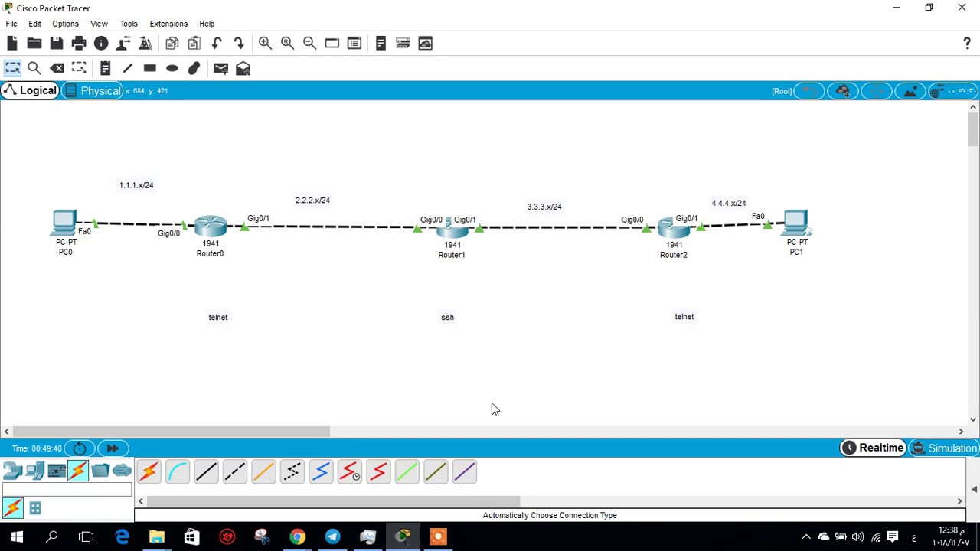This screenshot has height=551, width=980.
Task: Save the network with floppy icon
Action: 57,44
